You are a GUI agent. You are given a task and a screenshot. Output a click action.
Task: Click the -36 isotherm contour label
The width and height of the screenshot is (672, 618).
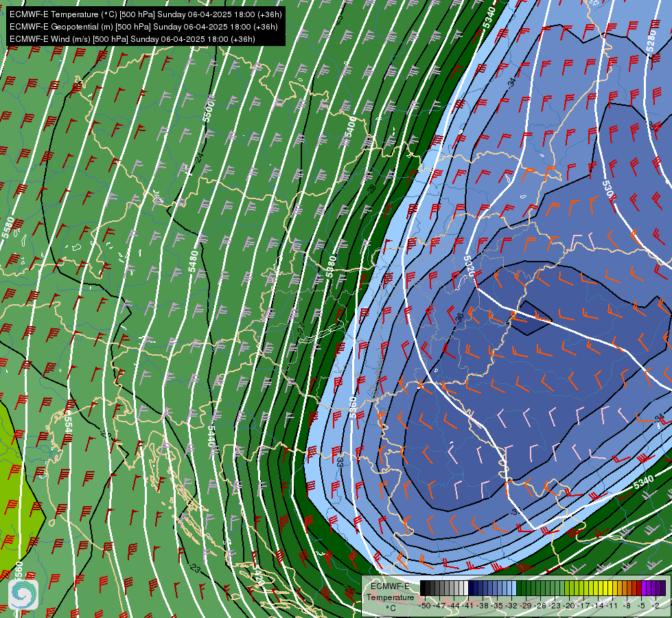(459, 318)
